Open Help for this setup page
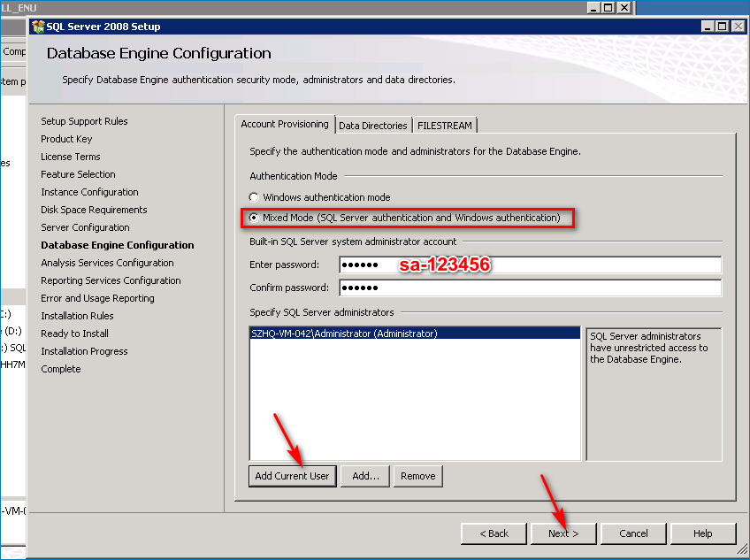The image size is (750, 560). (702, 533)
